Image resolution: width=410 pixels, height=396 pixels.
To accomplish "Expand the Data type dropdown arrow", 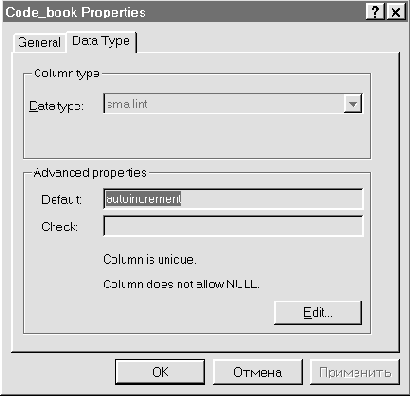I will pyautogui.click(x=353, y=104).
